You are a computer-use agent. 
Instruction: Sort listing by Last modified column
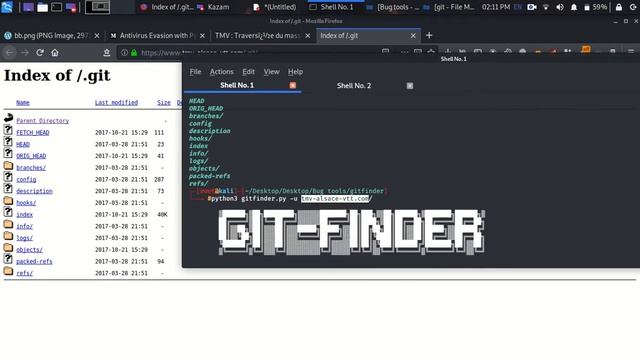[116, 102]
